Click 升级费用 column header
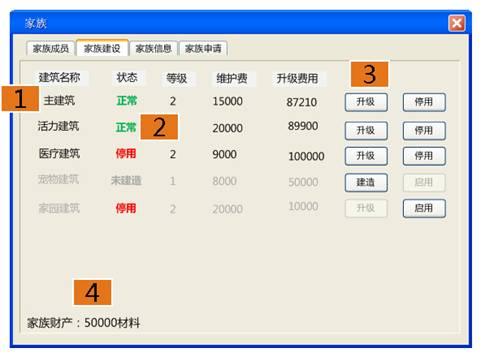This screenshot has height=361, width=485. tap(297, 79)
